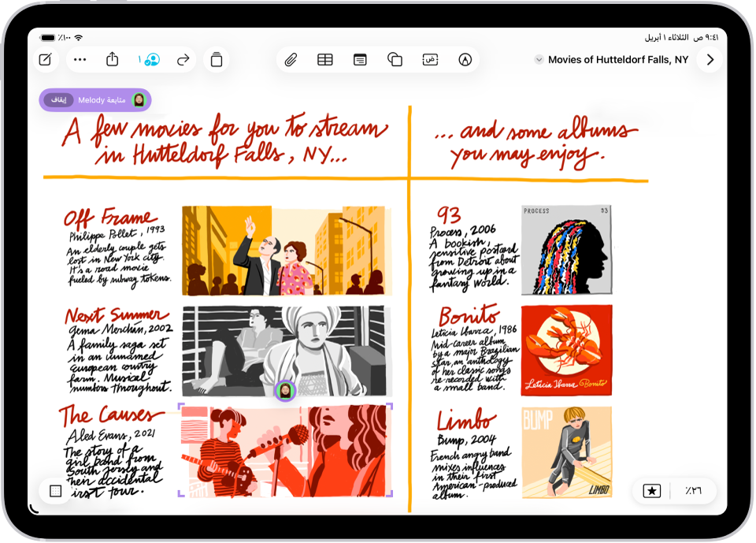Tap the handwritten Next Summer title

pyautogui.click(x=117, y=315)
